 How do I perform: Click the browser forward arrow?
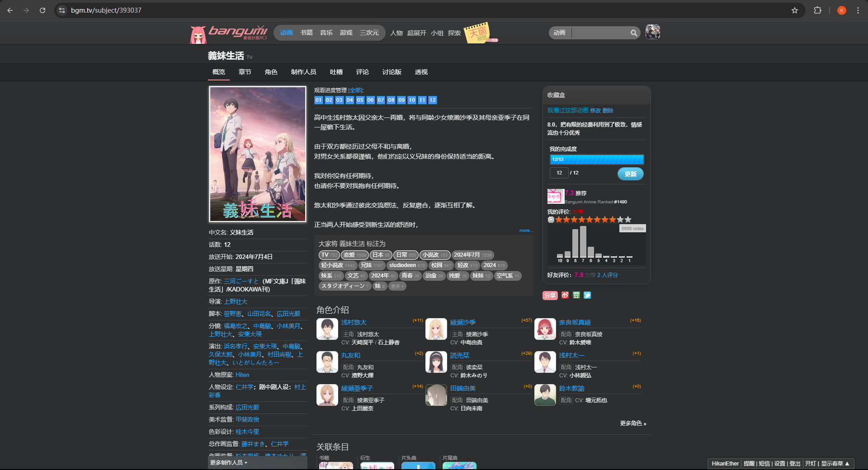[x=26, y=10]
